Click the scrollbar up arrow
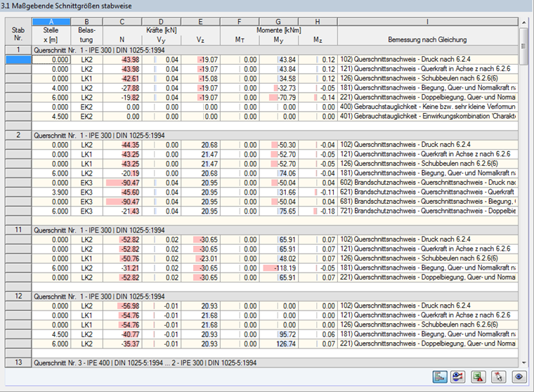The image size is (534, 392). (523, 22)
